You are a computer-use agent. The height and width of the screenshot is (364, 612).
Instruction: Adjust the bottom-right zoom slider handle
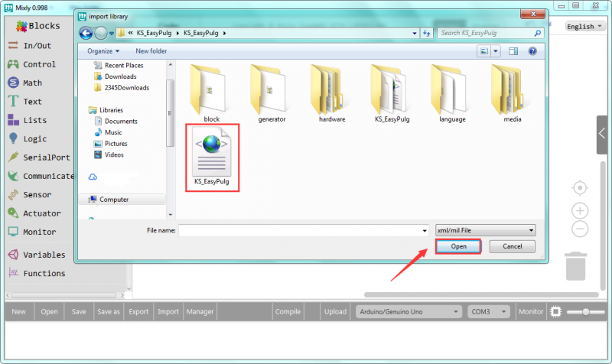pyautogui.click(x=586, y=312)
